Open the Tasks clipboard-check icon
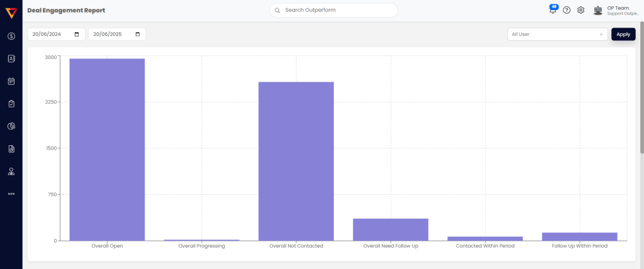This screenshot has width=644, height=269. [x=11, y=104]
